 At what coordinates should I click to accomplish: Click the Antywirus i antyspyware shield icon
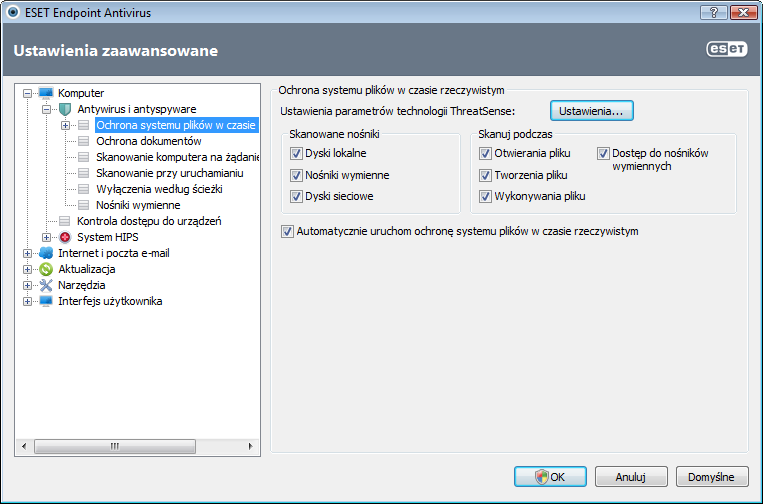(65, 109)
